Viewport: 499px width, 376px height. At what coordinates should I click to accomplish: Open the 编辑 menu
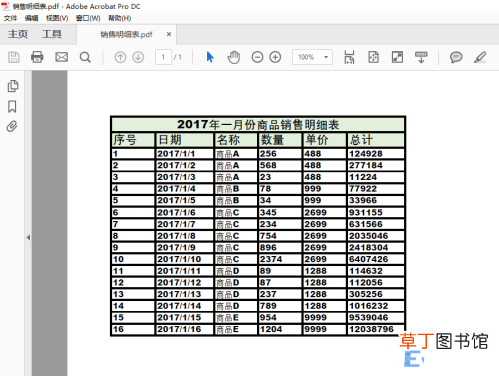32,18
